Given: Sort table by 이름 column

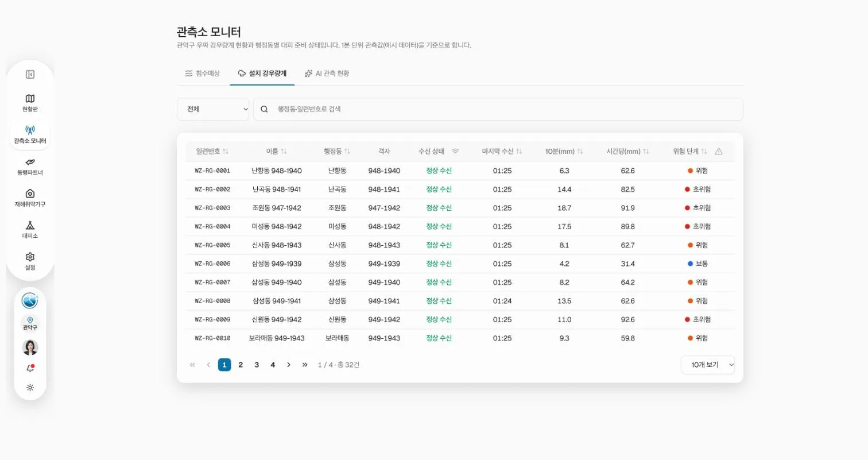Looking at the screenshot, I should point(277,151).
